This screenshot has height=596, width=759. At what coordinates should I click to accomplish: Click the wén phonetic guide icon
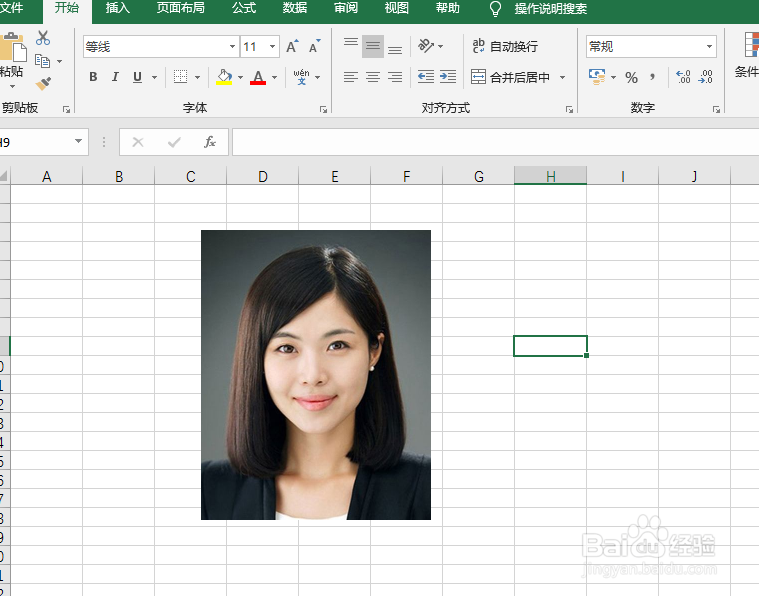click(301, 76)
